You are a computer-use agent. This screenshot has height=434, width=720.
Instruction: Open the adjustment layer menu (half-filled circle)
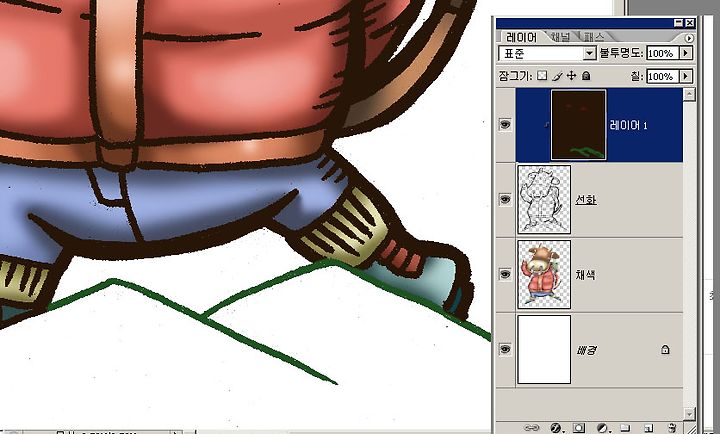pos(602,428)
